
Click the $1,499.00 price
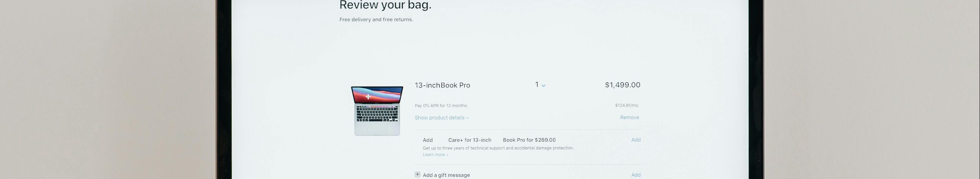[x=622, y=85]
